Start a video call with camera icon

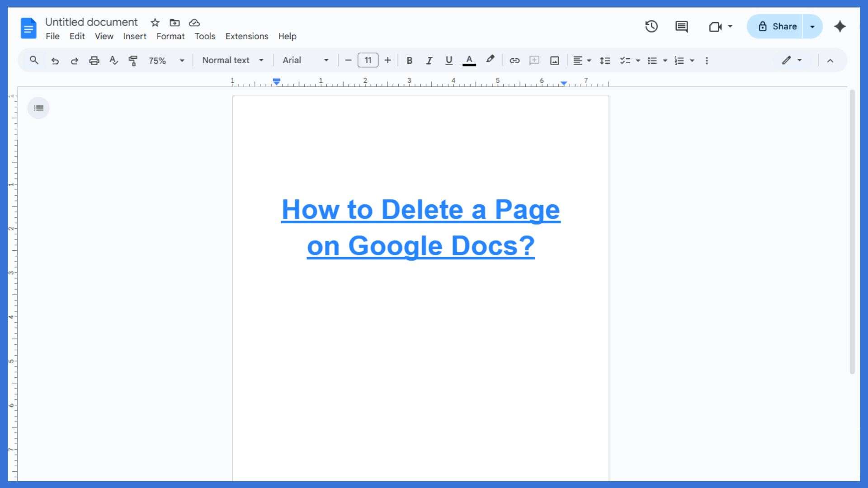click(x=715, y=27)
